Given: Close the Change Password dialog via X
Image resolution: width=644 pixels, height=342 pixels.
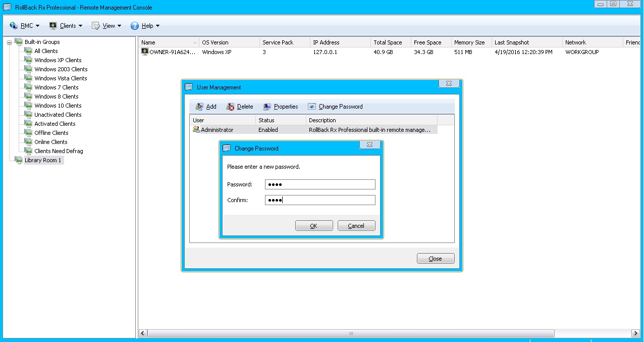Looking at the screenshot, I should [x=369, y=145].
